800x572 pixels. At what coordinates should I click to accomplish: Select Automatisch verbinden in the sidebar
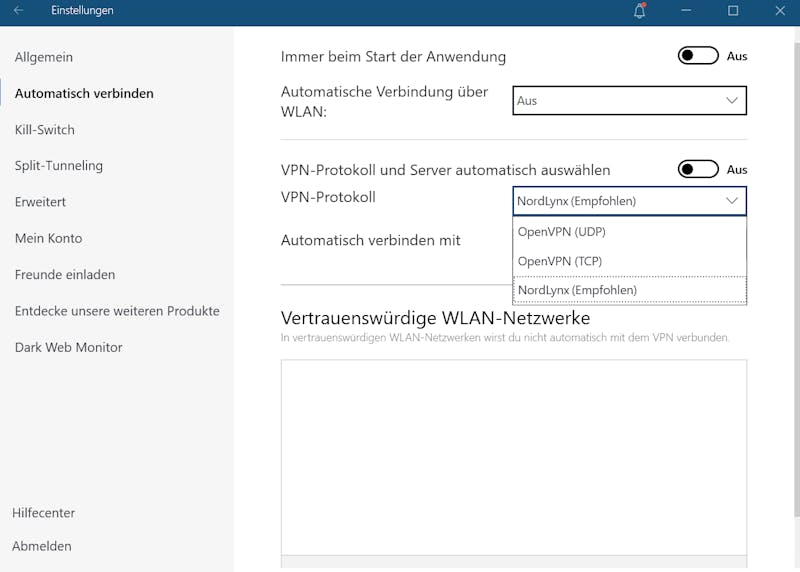pos(84,93)
